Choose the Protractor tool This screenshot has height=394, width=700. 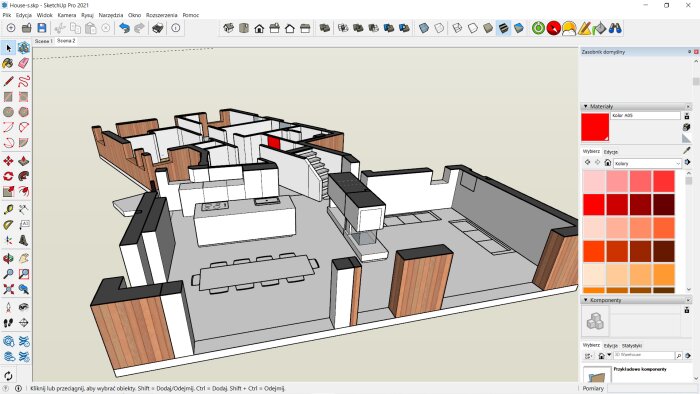(x=8, y=224)
